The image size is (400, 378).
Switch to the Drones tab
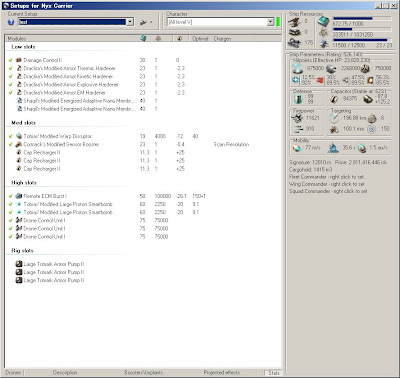tap(13, 373)
